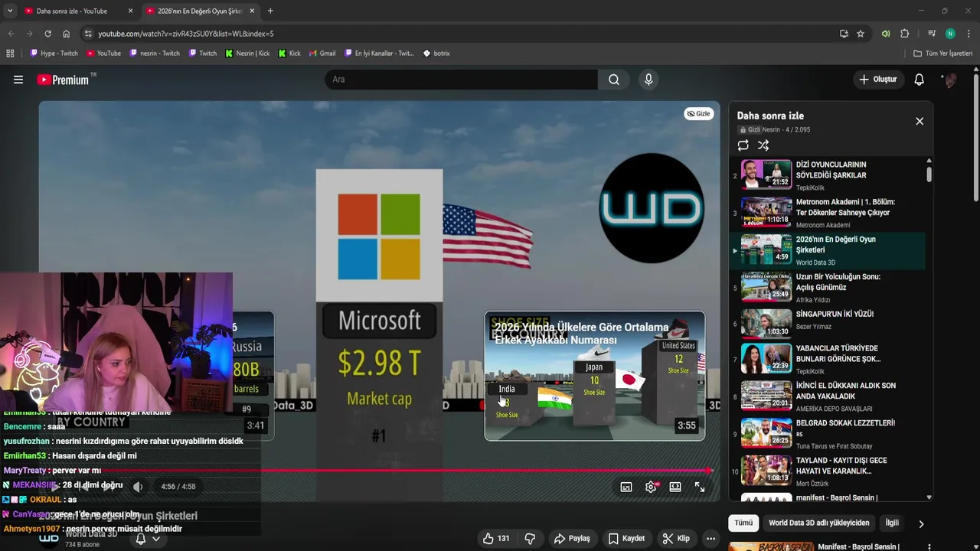This screenshot has height=551, width=980.
Task: Select World Data 3D adlı yükleyiciden chip
Action: point(818,523)
